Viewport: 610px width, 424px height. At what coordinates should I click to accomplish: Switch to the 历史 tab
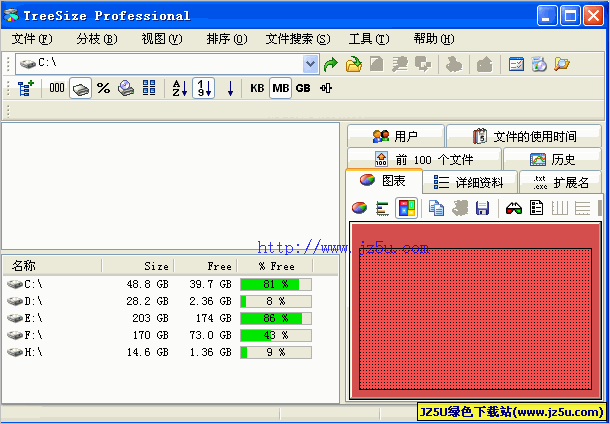coord(552,159)
